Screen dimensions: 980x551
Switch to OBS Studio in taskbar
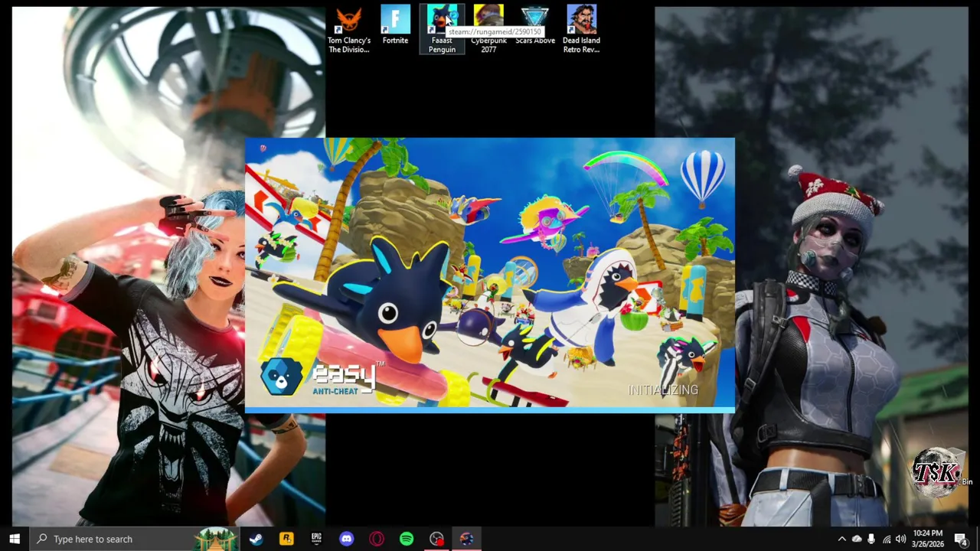(436, 539)
